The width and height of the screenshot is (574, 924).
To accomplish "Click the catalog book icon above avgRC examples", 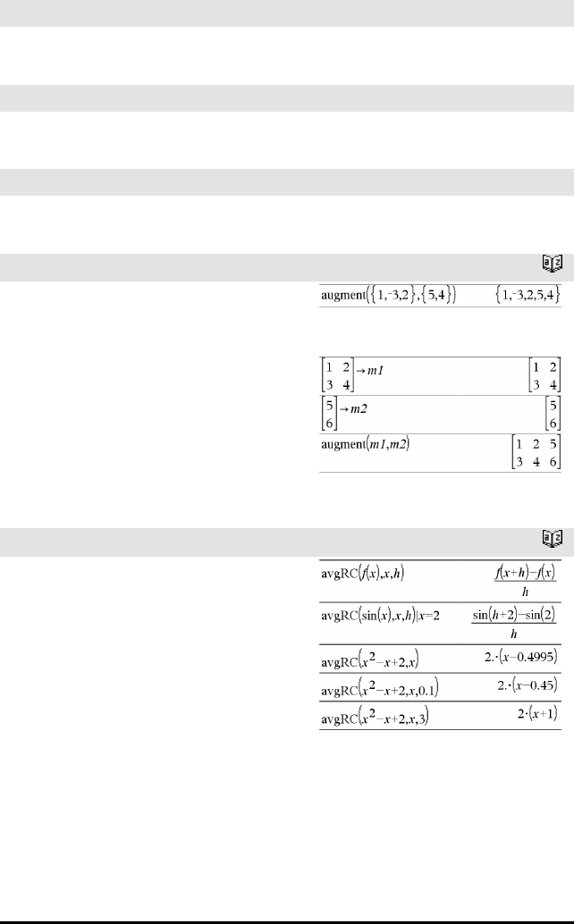I will tap(553, 538).
